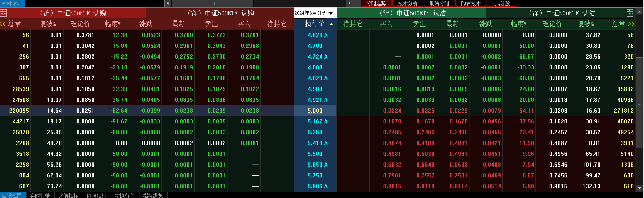Click put implied volatility 132.13

(591, 186)
